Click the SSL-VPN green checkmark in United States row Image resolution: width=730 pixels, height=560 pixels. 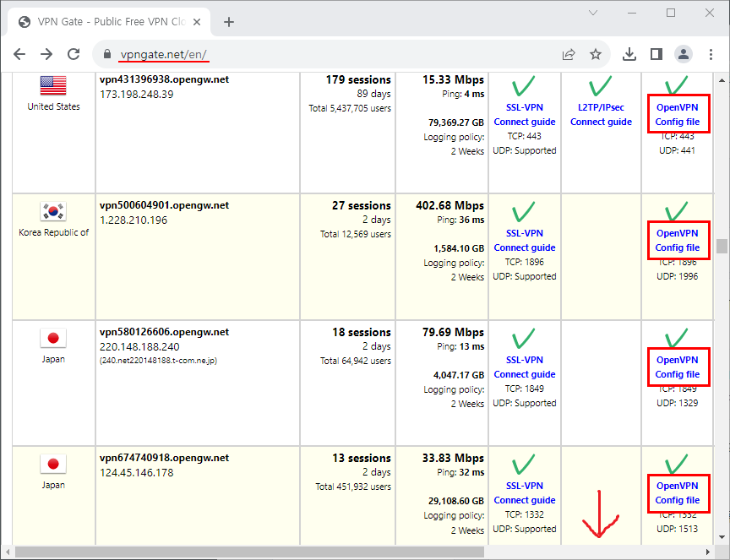click(523, 85)
